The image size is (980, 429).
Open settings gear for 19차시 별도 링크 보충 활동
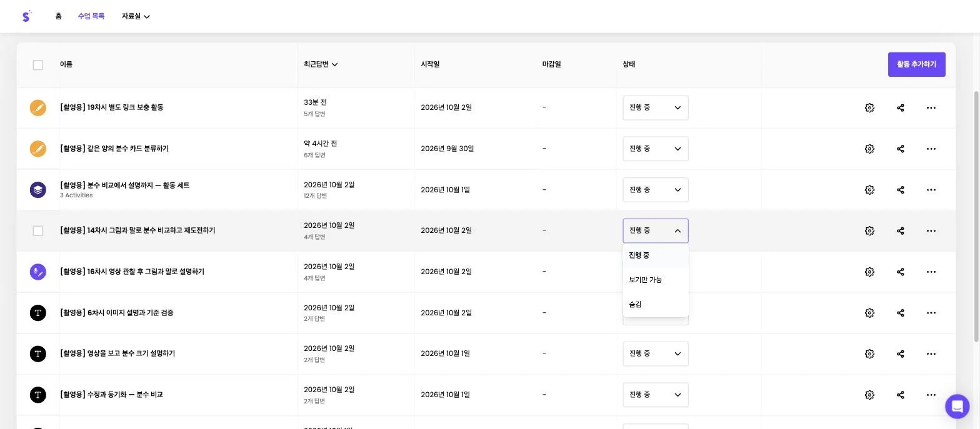(x=869, y=108)
